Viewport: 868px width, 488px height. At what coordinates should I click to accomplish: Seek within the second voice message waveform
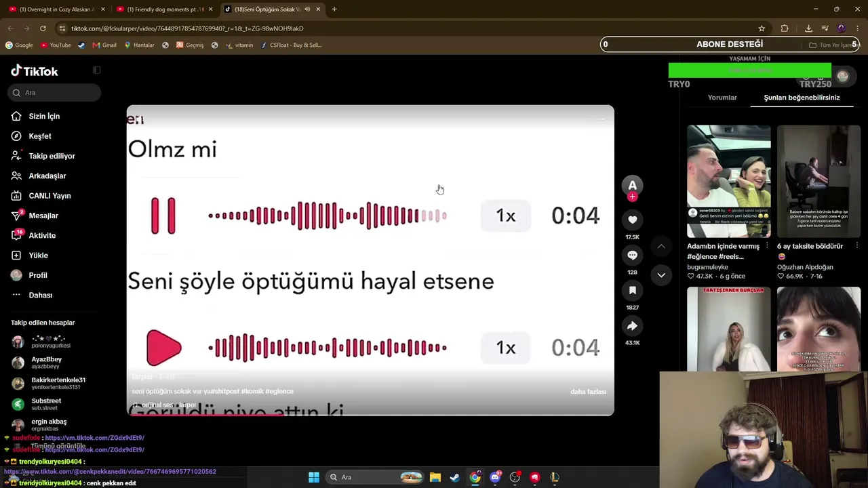[x=328, y=348]
